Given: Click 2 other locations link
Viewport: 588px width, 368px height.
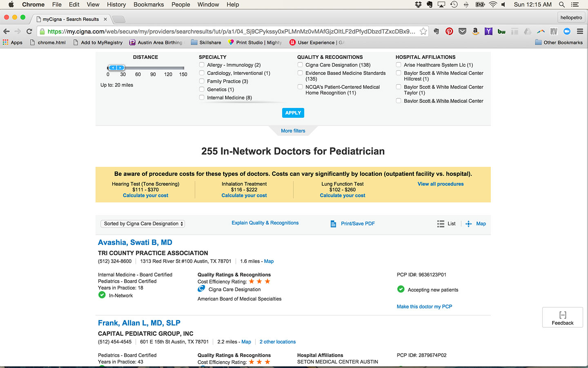Looking at the screenshot, I should tap(278, 342).
